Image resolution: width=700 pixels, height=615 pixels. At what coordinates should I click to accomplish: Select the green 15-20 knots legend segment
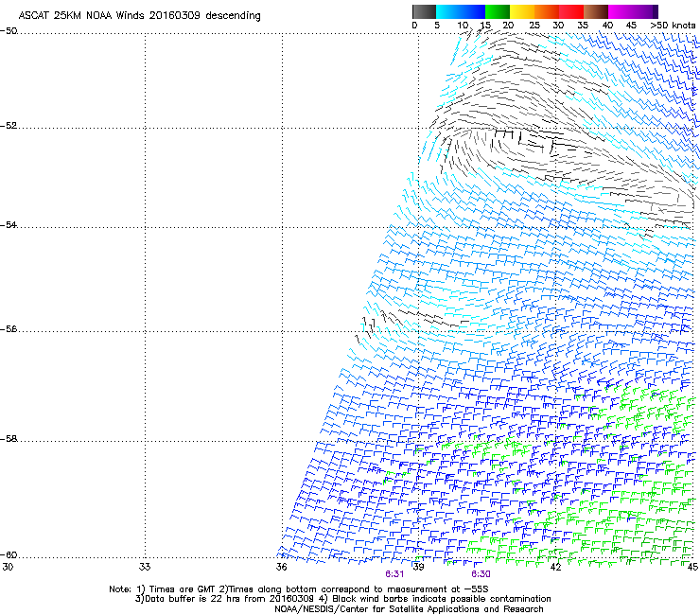498,11
